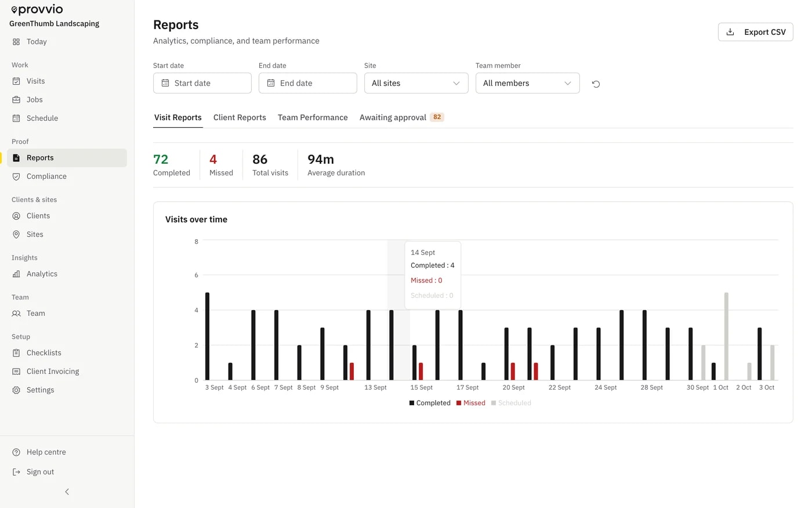
Task: Collapse the sidebar with the chevron
Action: click(x=67, y=492)
